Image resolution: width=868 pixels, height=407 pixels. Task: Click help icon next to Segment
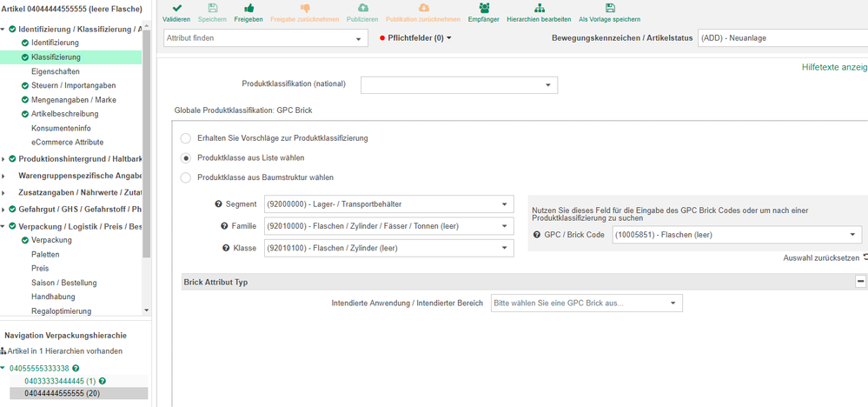(218, 204)
